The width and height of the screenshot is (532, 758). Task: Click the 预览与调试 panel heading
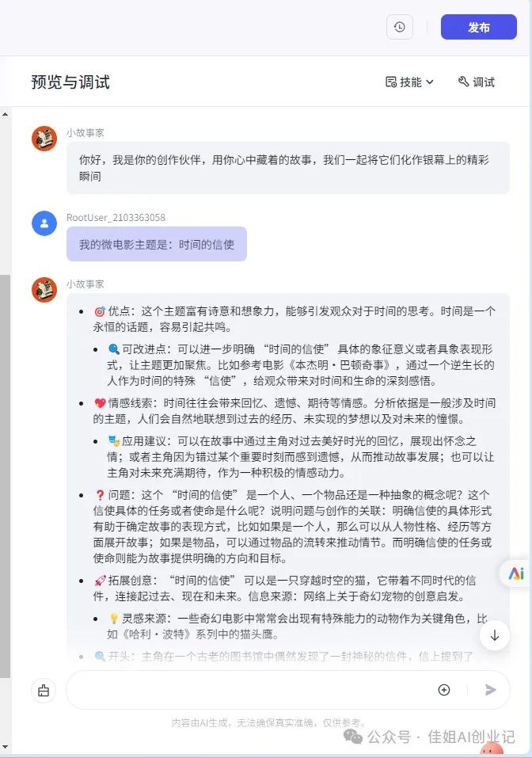tap(70, 82)
